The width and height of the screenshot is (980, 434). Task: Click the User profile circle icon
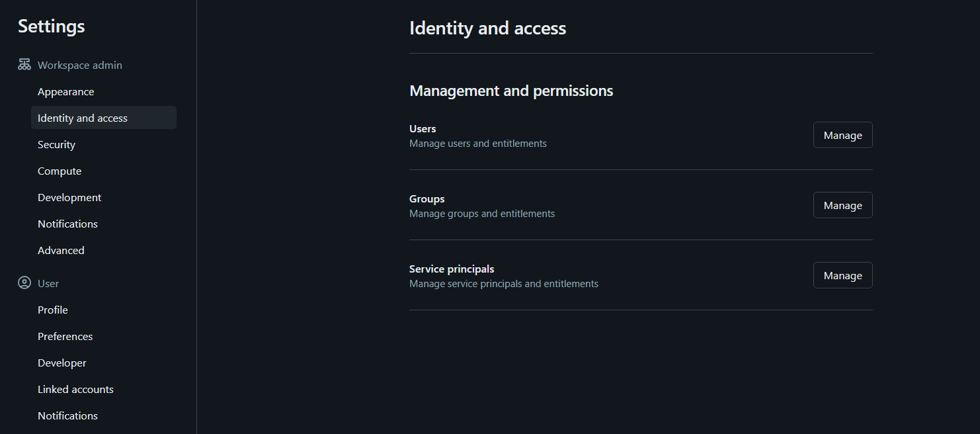[x=24, y=283]
